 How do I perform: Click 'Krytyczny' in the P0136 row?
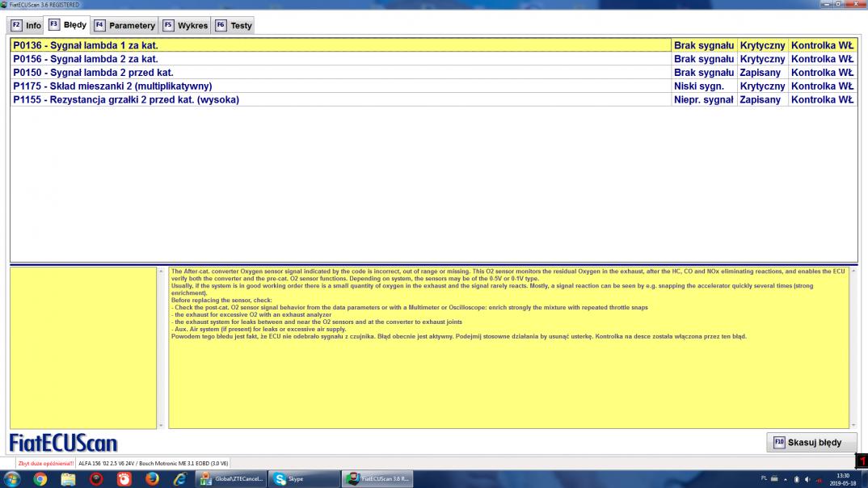(762, 45)
